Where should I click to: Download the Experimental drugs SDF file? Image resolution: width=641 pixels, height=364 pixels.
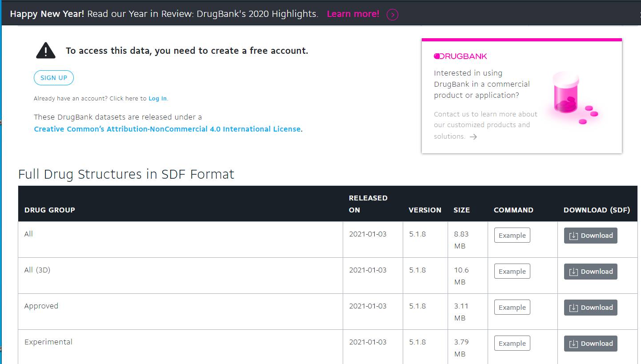pyautogui.click(x=590, y=344)
